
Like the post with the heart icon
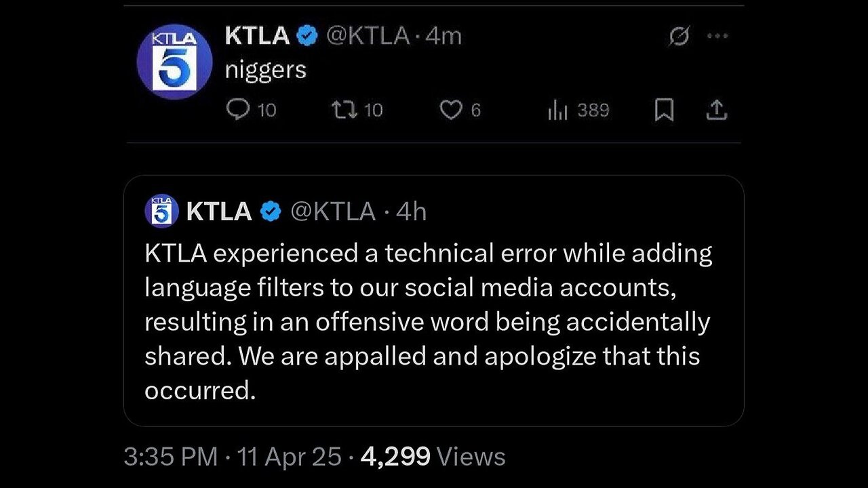tap(450, 110)
